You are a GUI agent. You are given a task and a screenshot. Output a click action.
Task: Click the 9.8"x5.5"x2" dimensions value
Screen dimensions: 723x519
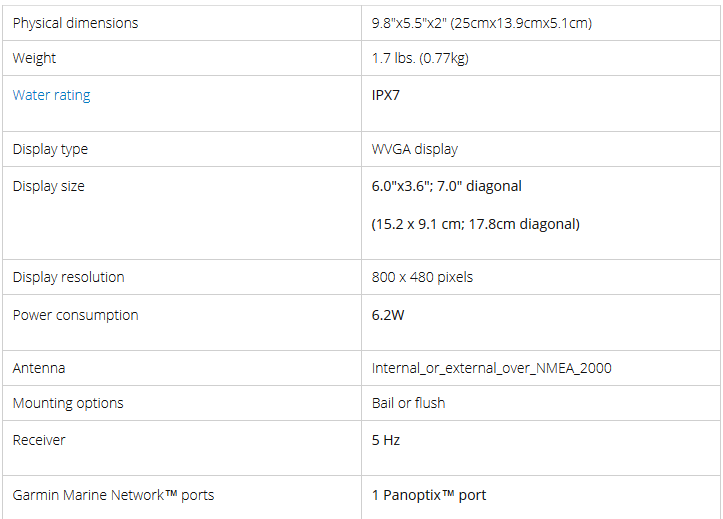[481, 23]
